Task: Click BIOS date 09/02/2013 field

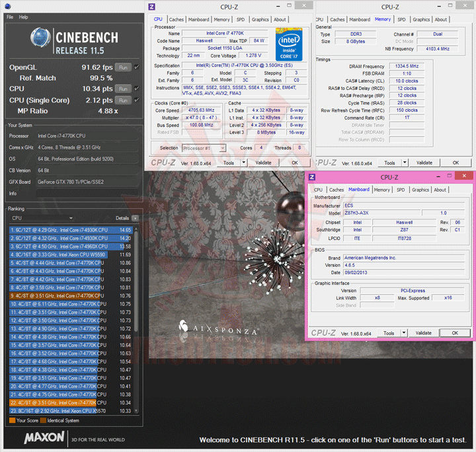Action: 404,272
